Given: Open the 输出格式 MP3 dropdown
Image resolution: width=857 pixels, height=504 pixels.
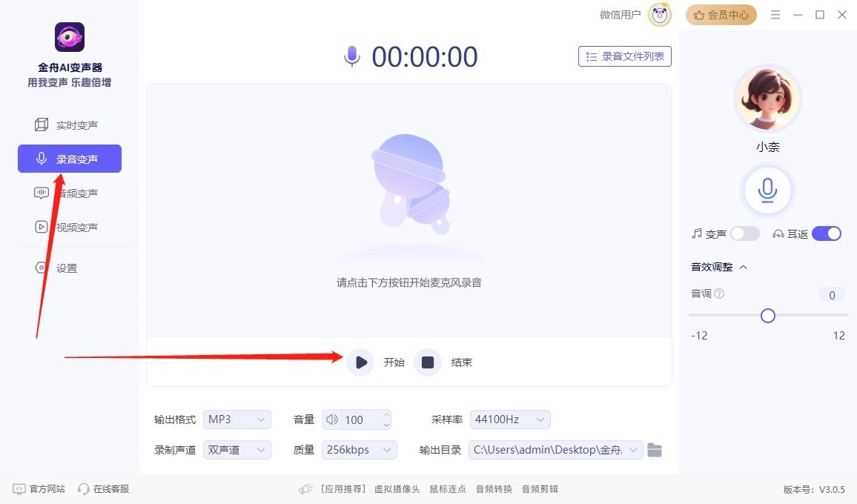Looking at the screenshot, I should (236, 420).
